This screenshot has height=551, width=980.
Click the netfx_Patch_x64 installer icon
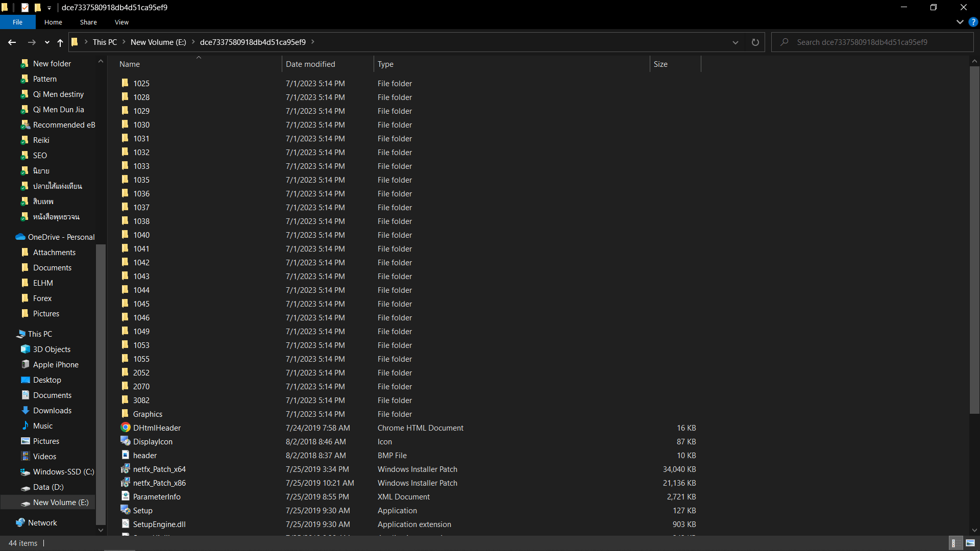pos(126,469)
